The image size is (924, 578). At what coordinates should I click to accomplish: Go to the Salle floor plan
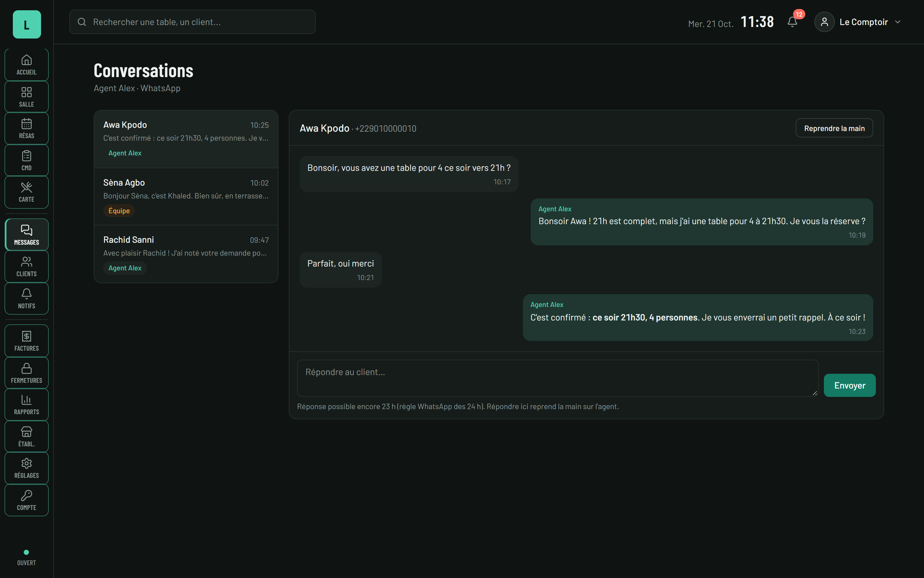click(26, 97)
